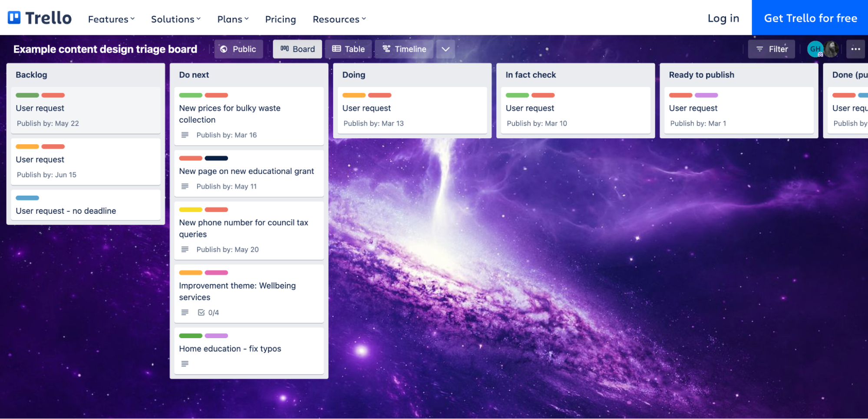Viewport: 868px width, 419px height.
Task: Click the description icon on Home education card
Action: tap(185, 363)
